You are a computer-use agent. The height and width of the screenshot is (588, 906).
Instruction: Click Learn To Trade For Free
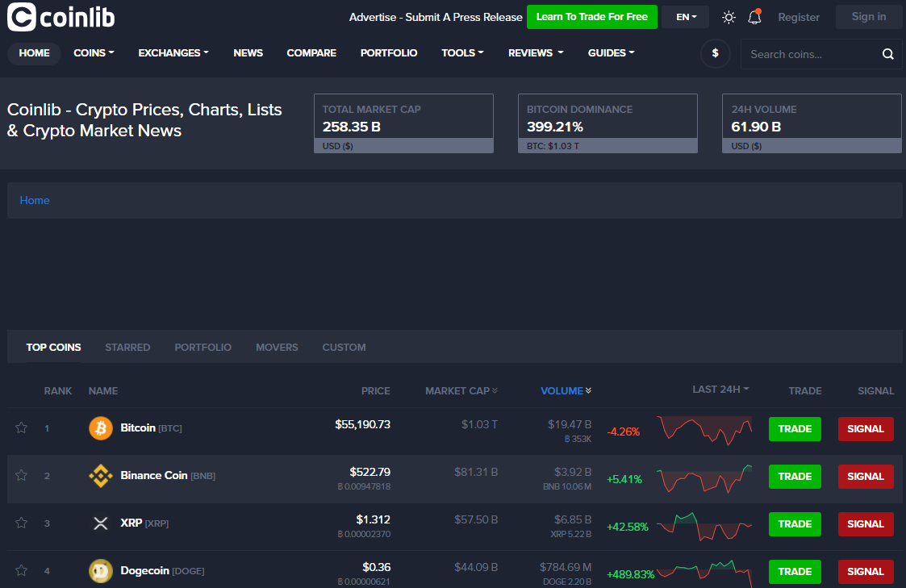591,17
